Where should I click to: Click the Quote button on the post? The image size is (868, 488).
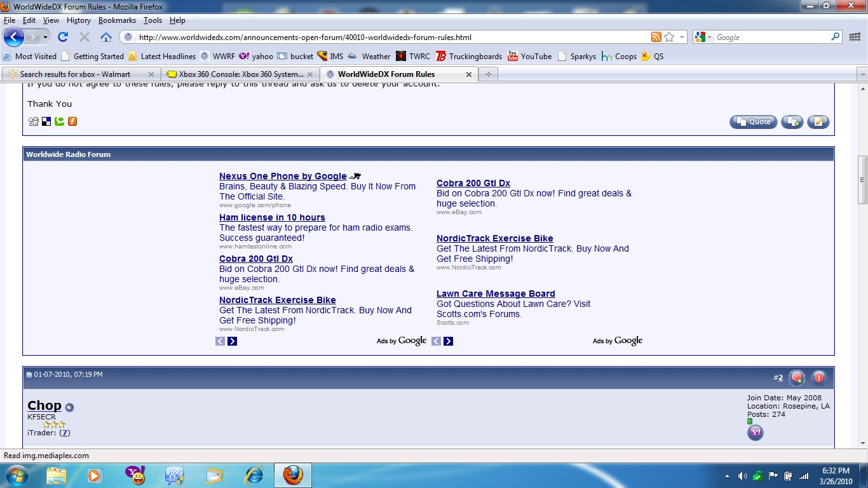pos(753,122)
